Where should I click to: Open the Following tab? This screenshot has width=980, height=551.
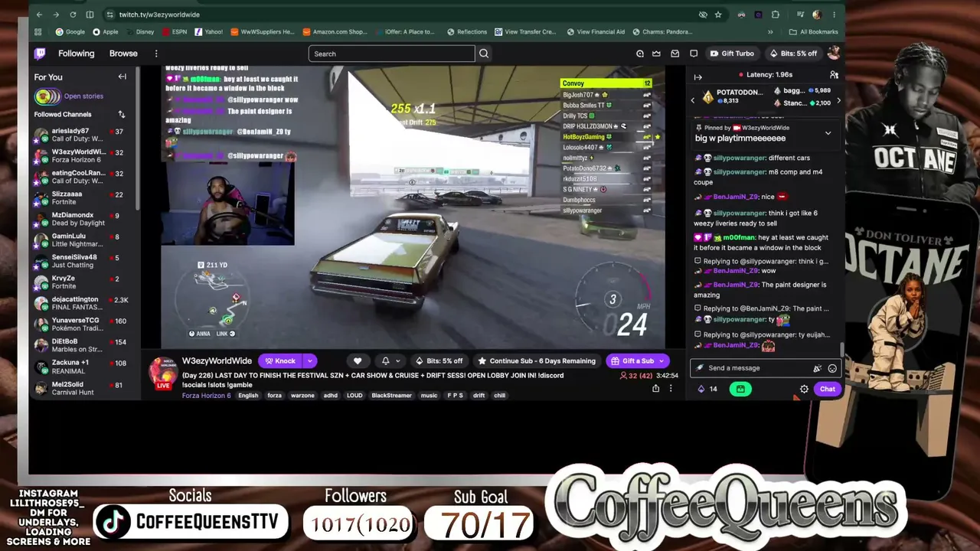click(x=77, y=54)
